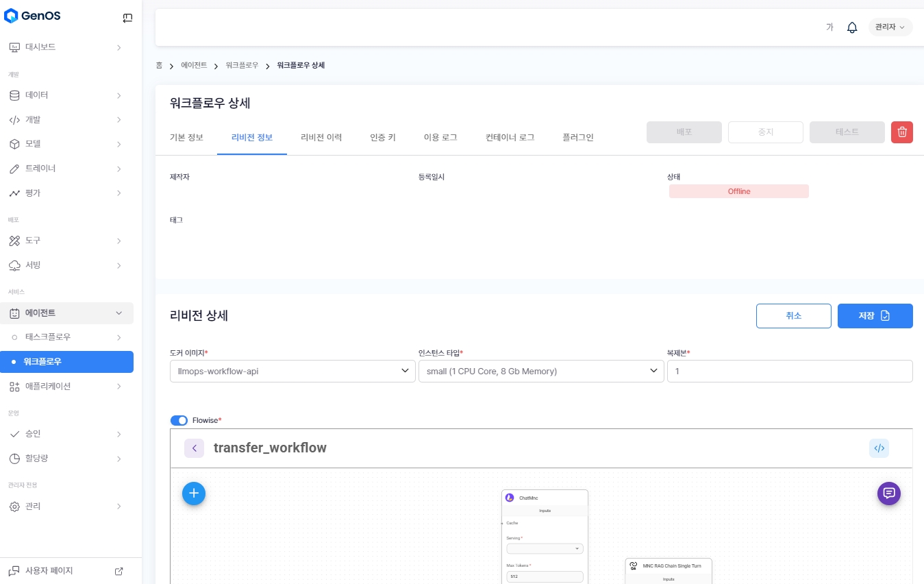Viewport: 924px width, 584px height.
Task: Open user page external link icon
Action: [118, 571]
